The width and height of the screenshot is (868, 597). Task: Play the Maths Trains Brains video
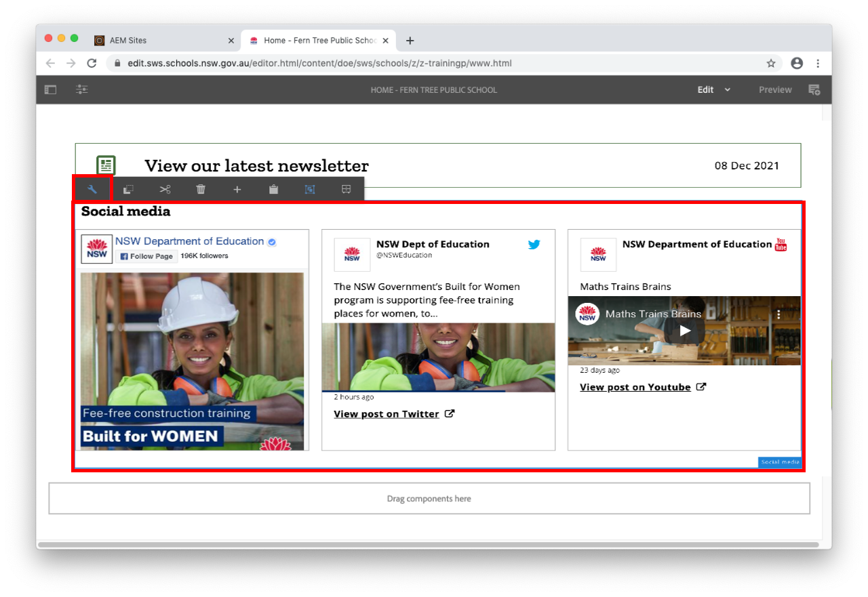click(x=685, y=331)
